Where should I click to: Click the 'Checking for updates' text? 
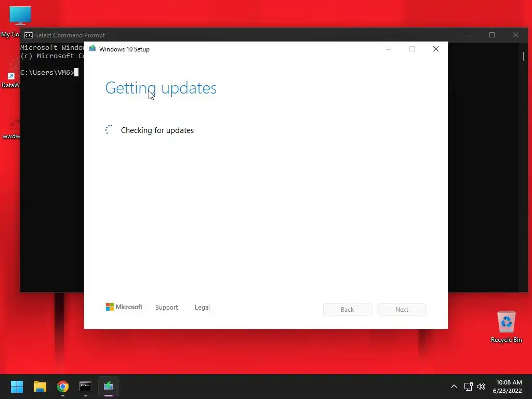click(157, 130)
